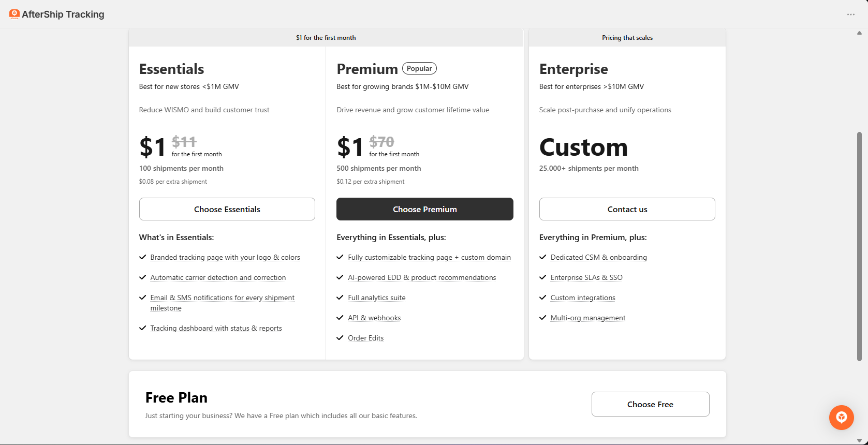Image resolution: width=868 pixels, height=445 pixels.
Task: Click '100 shipments per month' text
Action: (x=181, y=168)
